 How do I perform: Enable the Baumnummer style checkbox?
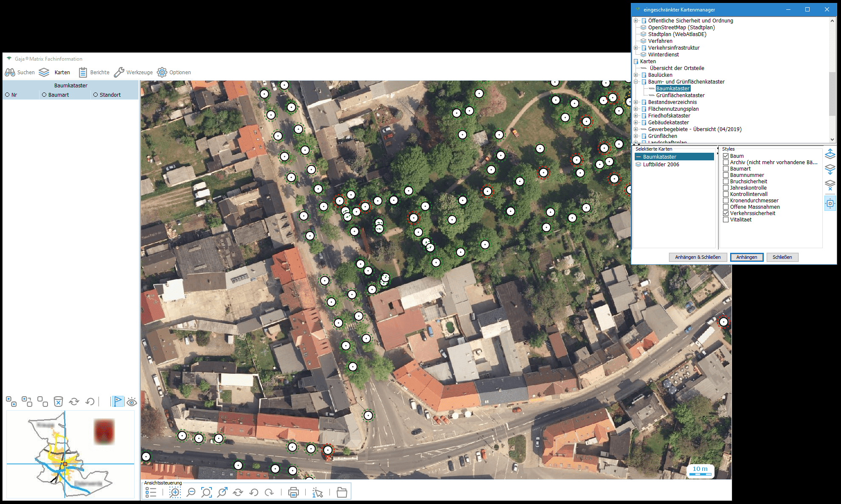coord(726,175)
